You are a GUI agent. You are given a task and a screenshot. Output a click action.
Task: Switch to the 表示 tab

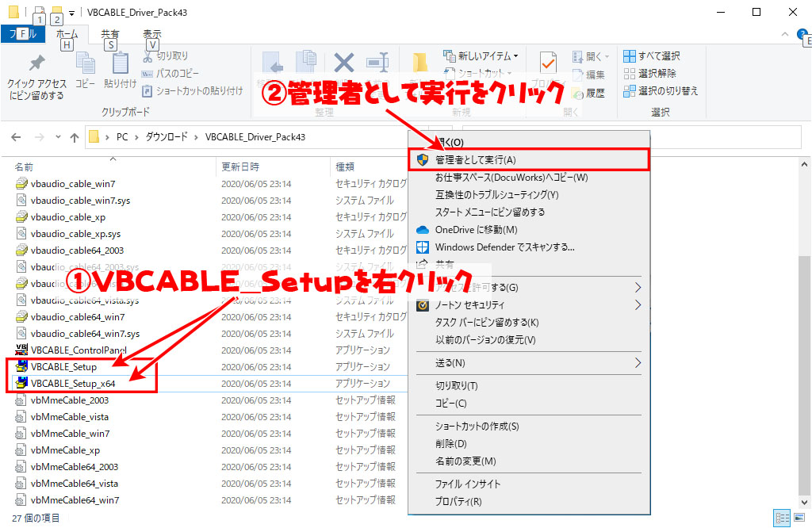pyautogui.click(x=151, y=34)
